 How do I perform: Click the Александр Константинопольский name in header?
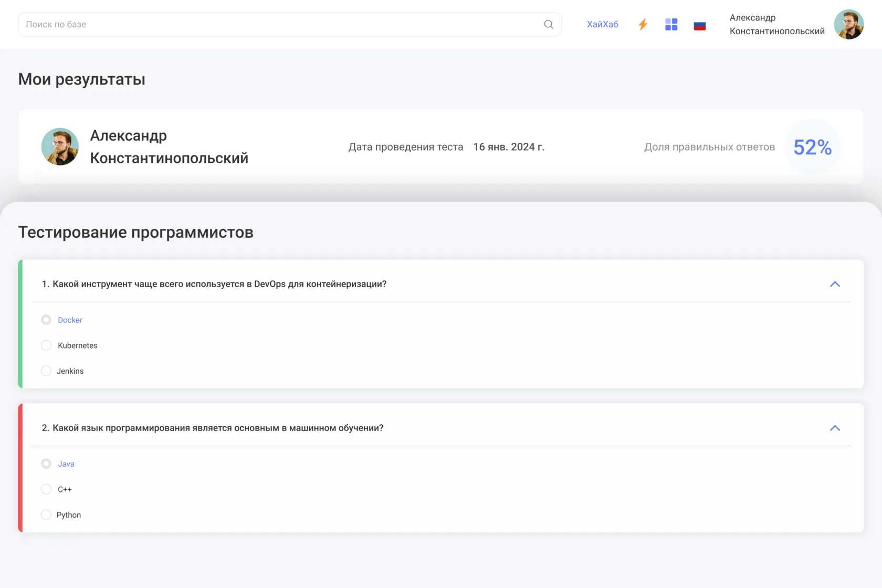click(776, 25)
